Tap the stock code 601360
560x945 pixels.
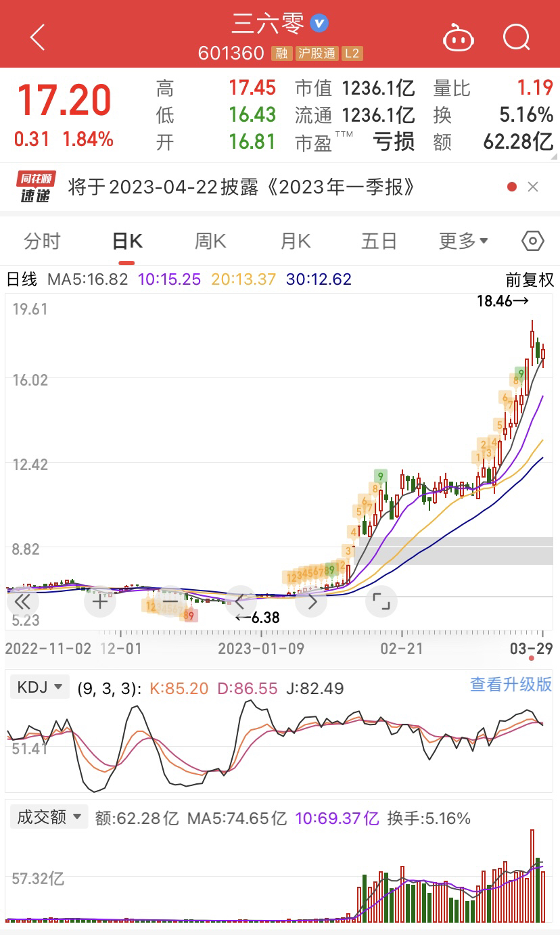coord(231,53)
